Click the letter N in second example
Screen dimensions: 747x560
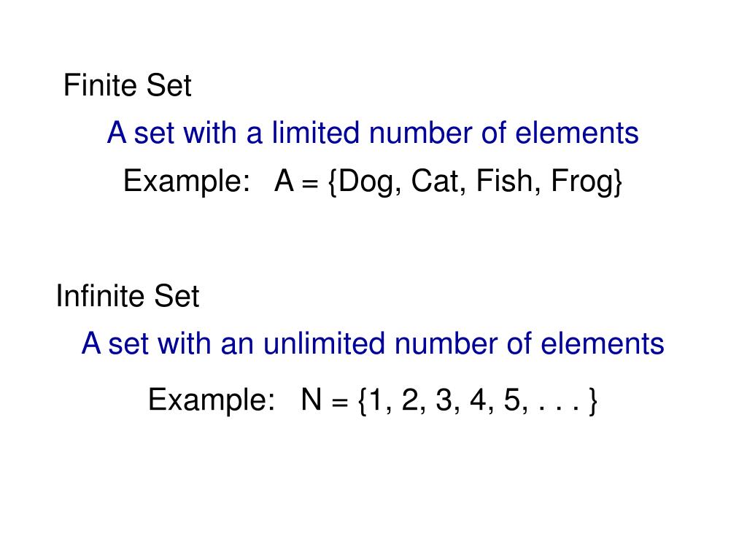click(x=311, y=399)
